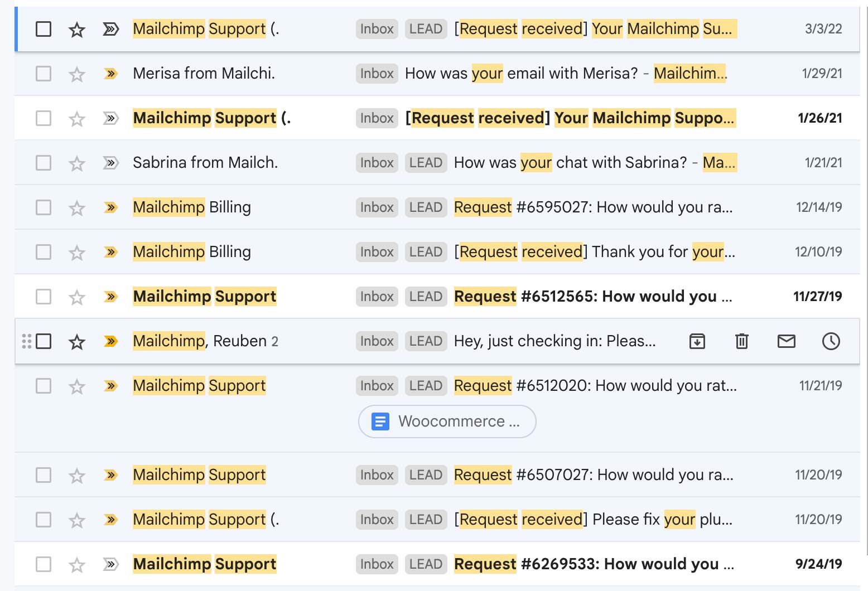Screen dimensions: 868x591
Task: Tick checkbox for Request #6595027 email
Action: [x=44, y=207]
